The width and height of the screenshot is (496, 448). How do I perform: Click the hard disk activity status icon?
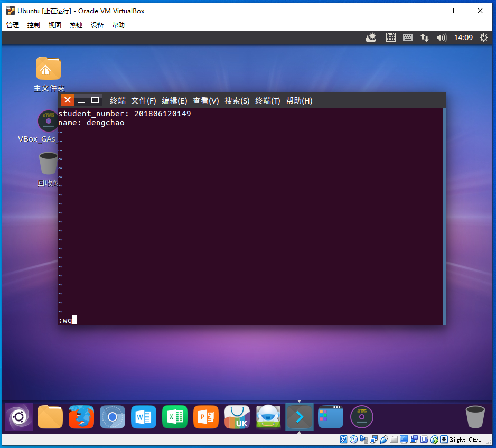pos(343,440)
